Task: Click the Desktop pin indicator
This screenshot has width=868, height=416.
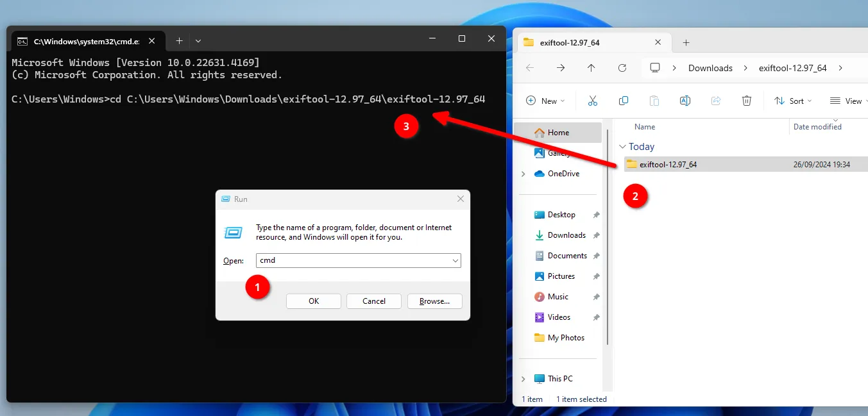Action: coord(595,214)
